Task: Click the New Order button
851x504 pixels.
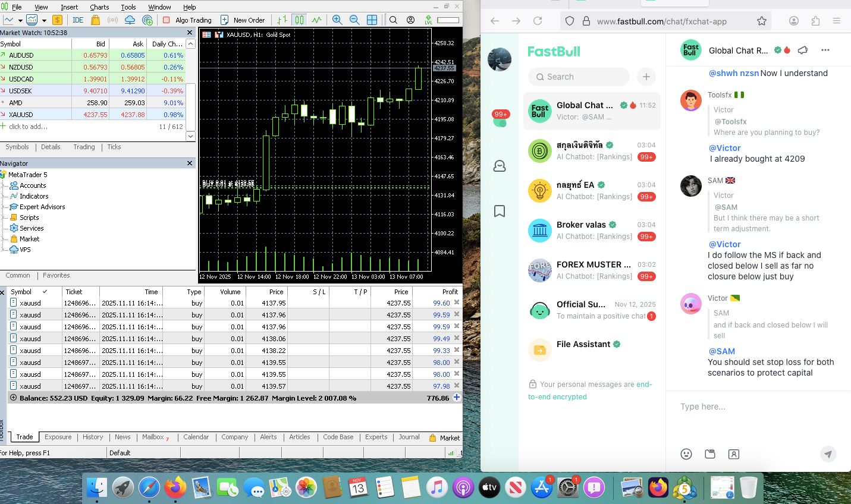Action: click(x=243, y=20)
